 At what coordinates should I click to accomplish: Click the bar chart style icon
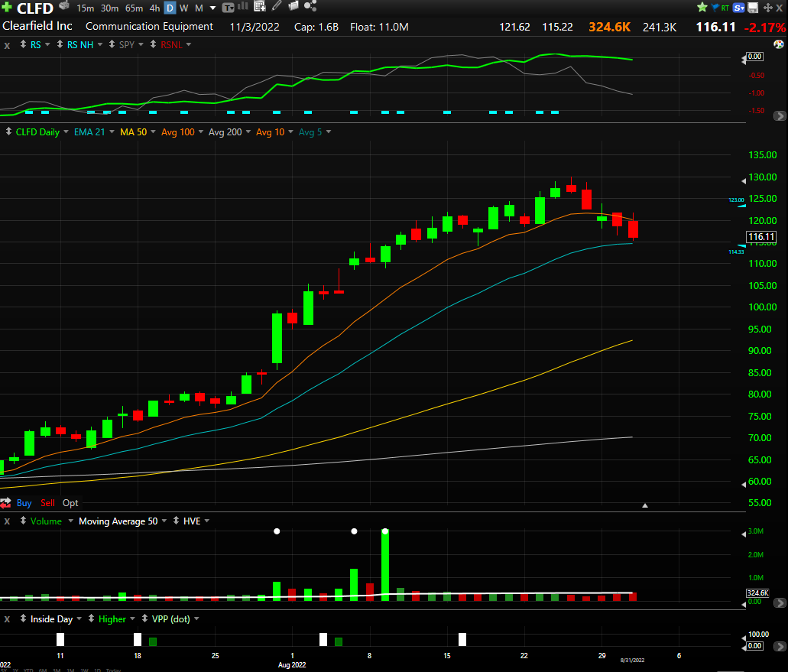coord(243,7)
